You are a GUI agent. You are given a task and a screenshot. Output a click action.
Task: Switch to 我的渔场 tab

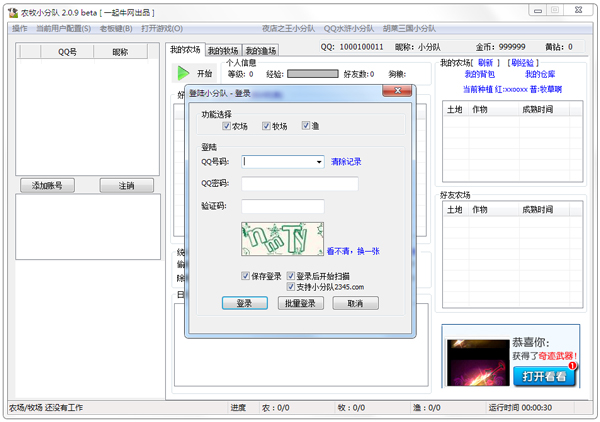click(x=261, y=51)
